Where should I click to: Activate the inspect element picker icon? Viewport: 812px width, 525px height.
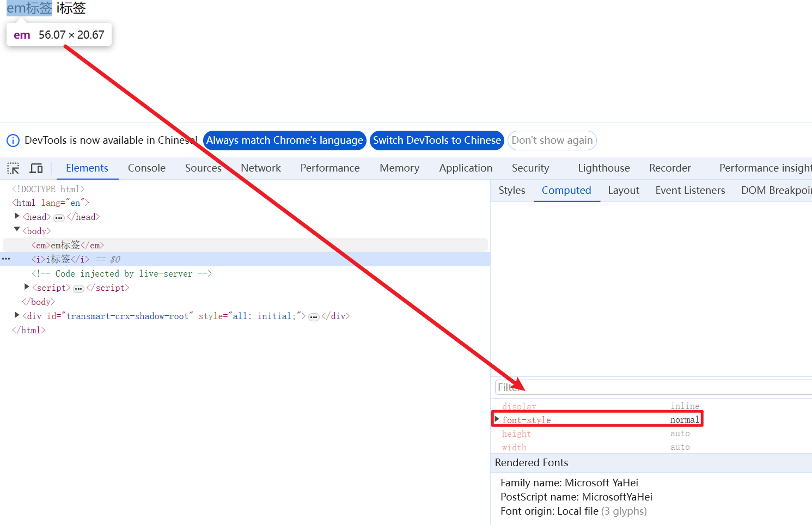[13, 168]
